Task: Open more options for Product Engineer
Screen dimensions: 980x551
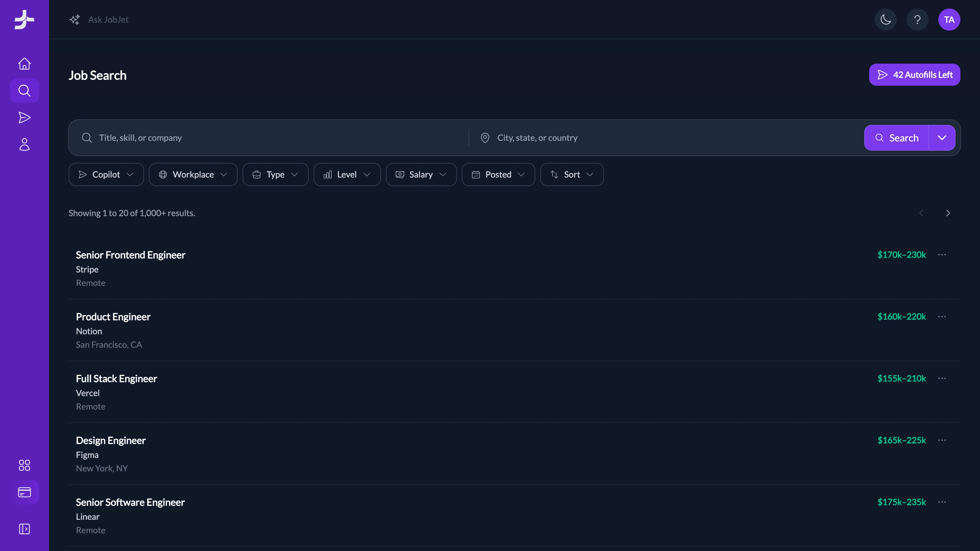Action: [x=942, y=317]
